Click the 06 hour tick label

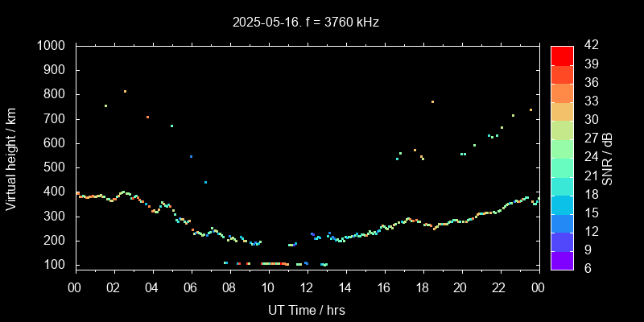pyautogui.click(x=191, y=287)
